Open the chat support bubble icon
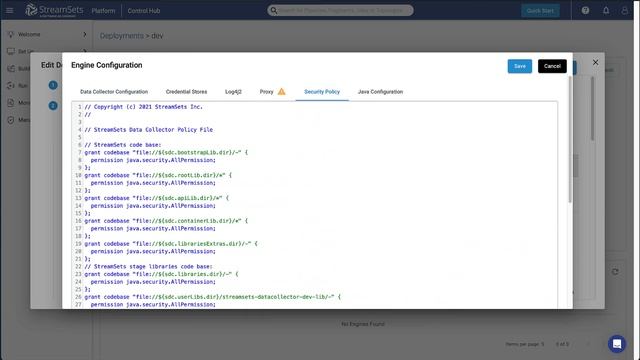640x360 pixels. pyautogui.click(x=617, y=344)
